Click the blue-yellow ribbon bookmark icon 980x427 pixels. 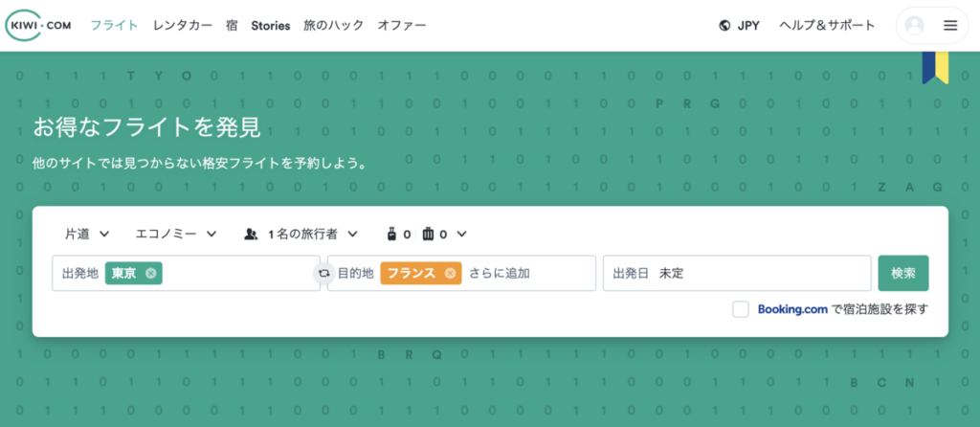tap(935, 68)
